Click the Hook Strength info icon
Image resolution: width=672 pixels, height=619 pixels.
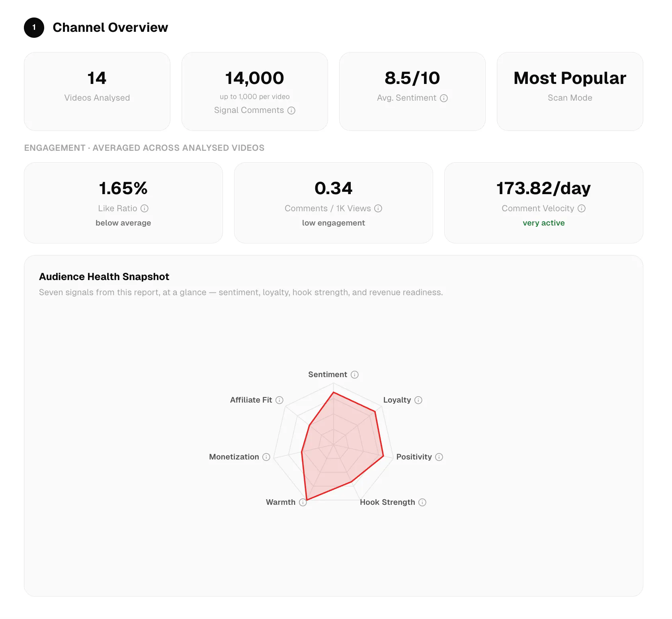point(422,502)
